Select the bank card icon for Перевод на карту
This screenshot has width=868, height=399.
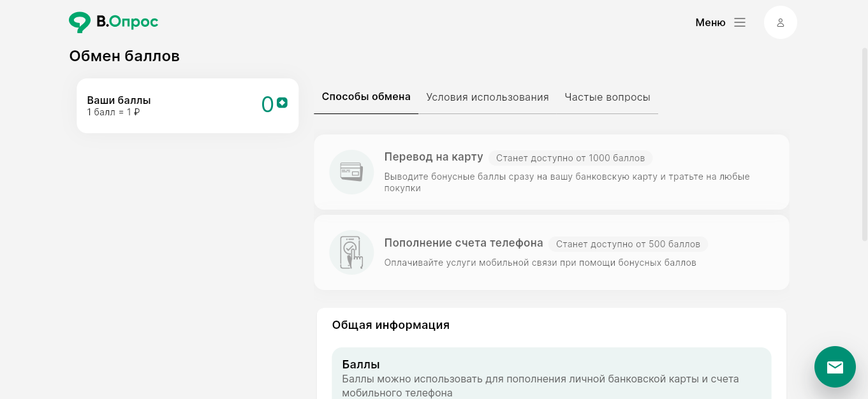pyautogui.click(x=351, y=172)
